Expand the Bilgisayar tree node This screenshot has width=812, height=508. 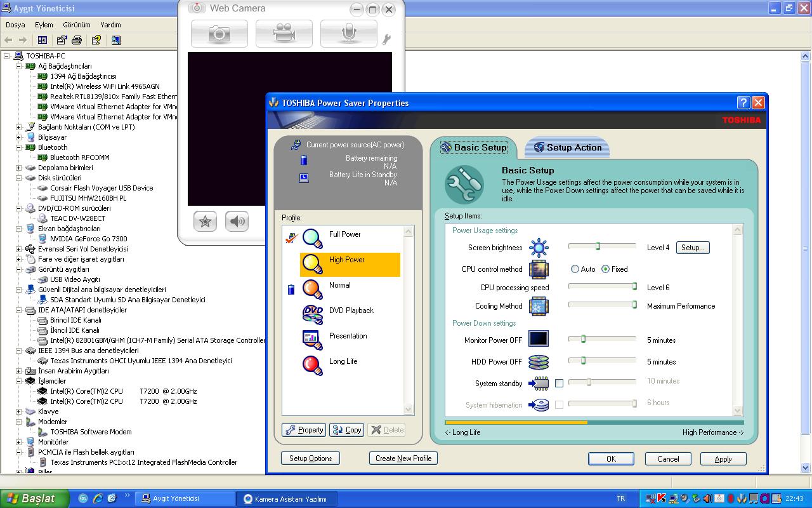pyautogui.click(x=19, y=137)
